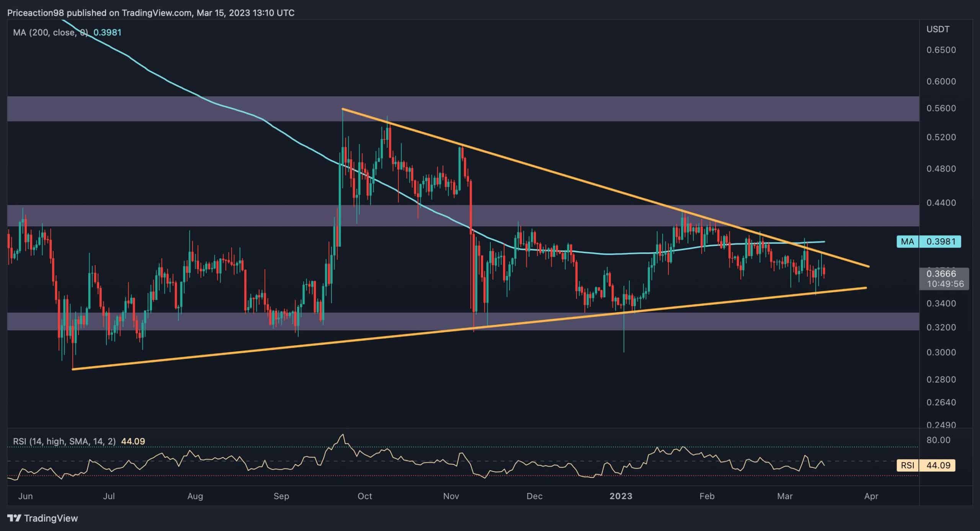Click the Mar label on the time axis

point(784,496)
